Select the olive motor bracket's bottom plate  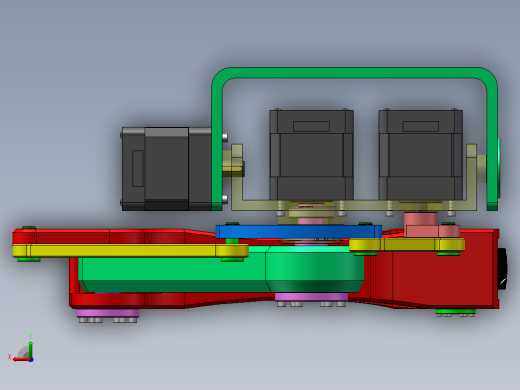click(354, 205)
